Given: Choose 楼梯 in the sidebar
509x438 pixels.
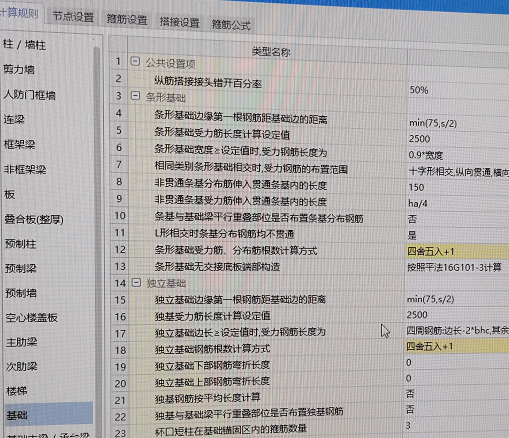Looking at the screenshot, I should pyautogui.click(x=17, y=391).
